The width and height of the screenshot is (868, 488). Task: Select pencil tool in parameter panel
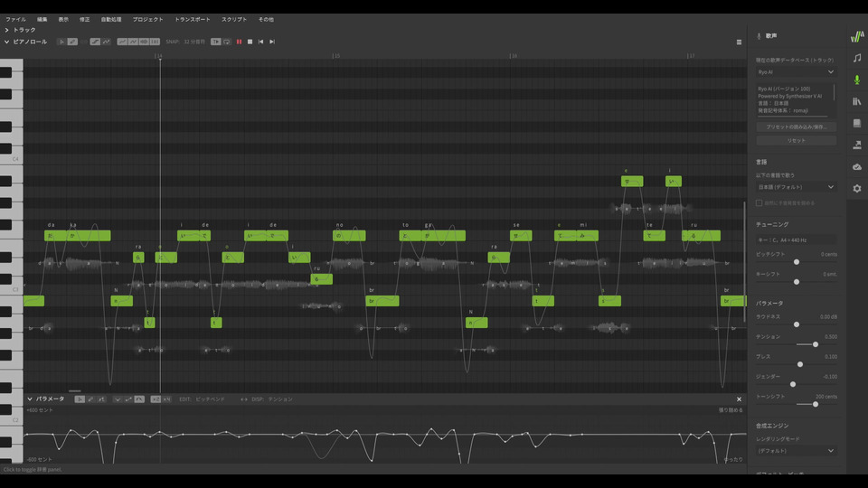pos(90,399)
